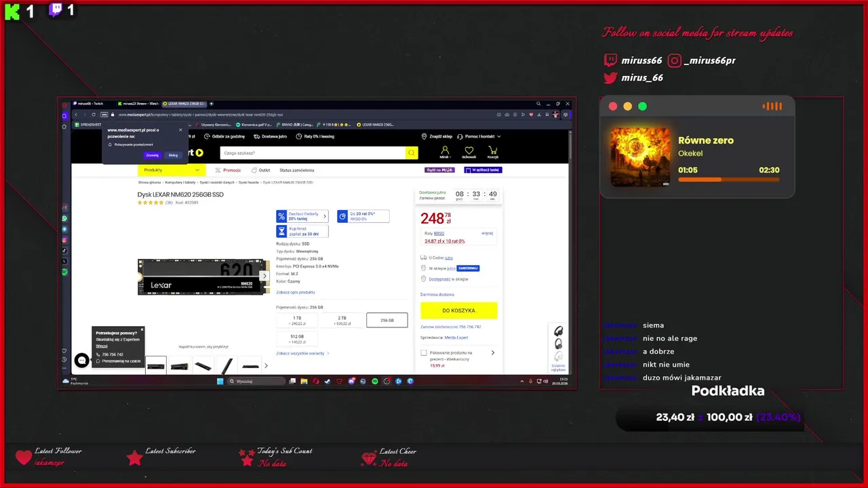Open the Media Expert seller link

click(456, 337)
